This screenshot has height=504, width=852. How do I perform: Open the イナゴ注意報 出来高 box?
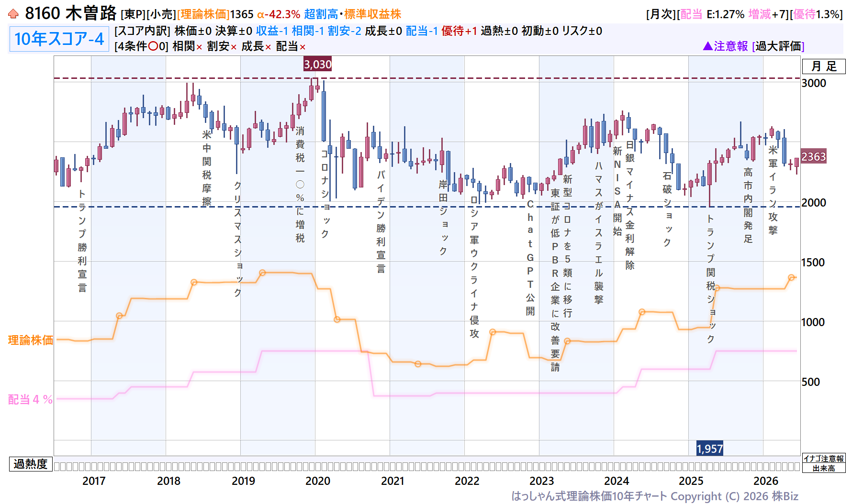824,463
